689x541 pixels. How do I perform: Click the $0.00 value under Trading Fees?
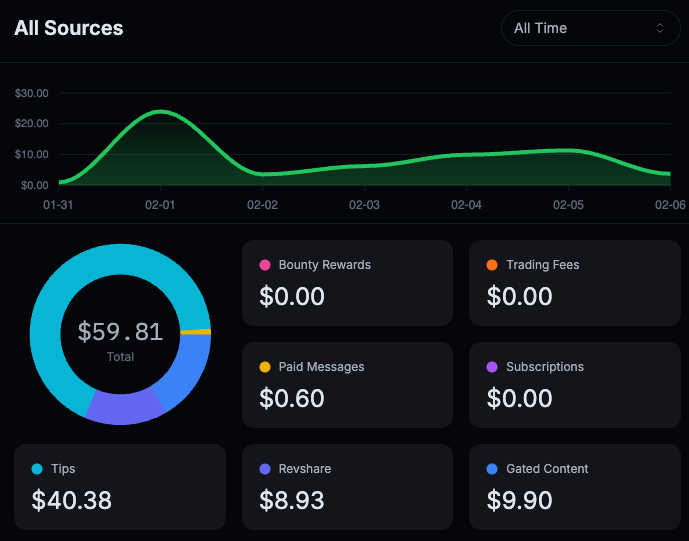[x=519, y=296]
